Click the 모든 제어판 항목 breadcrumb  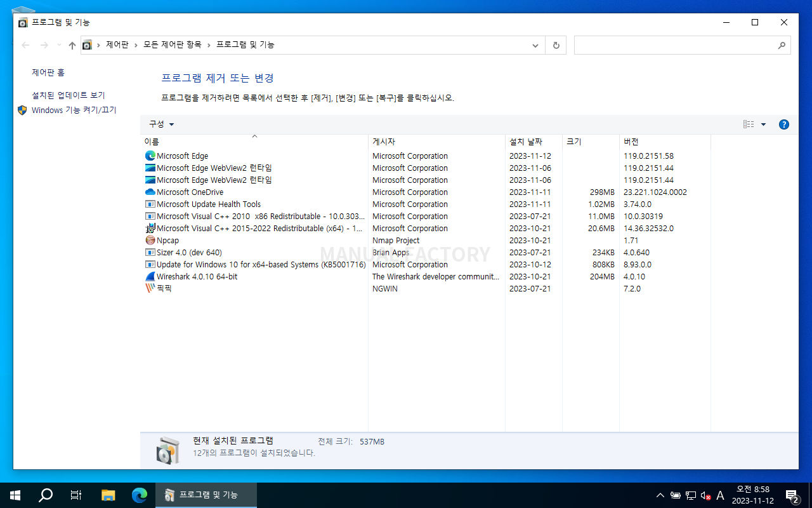pyautogui.click(x=172, y=45)
